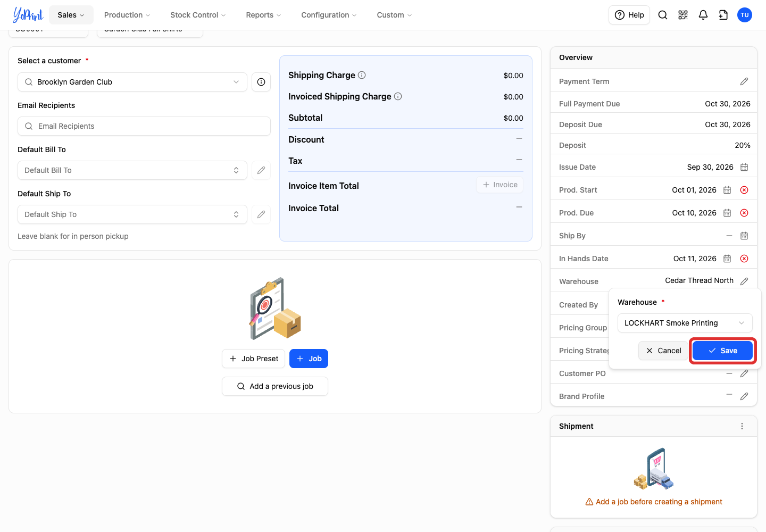
Task: Save the warehouse selection
Action: pyautogui.click(x=723, y=351)
